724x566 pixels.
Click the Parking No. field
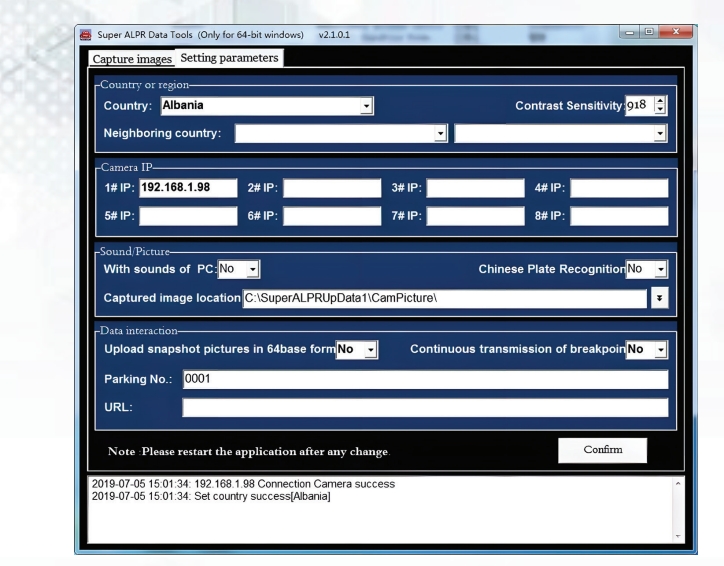[425, 379]
